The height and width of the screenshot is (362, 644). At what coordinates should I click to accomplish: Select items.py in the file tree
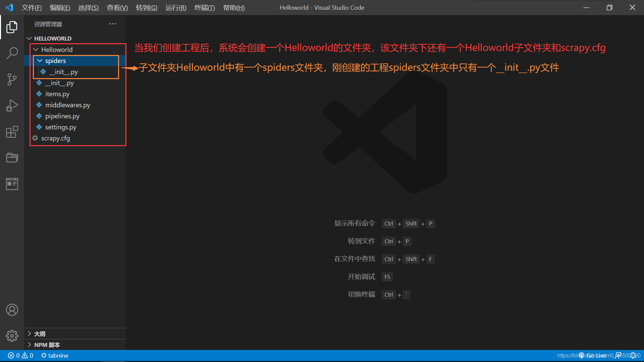57,94
